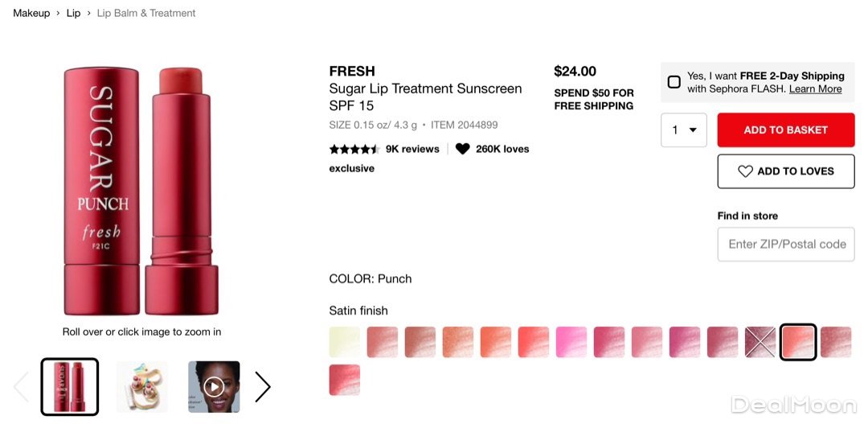Image resolution: width=868 pixels, height=424 pixels.
Task: Select the crossed-out unavailable color swatch
Action: click(760, 342)
